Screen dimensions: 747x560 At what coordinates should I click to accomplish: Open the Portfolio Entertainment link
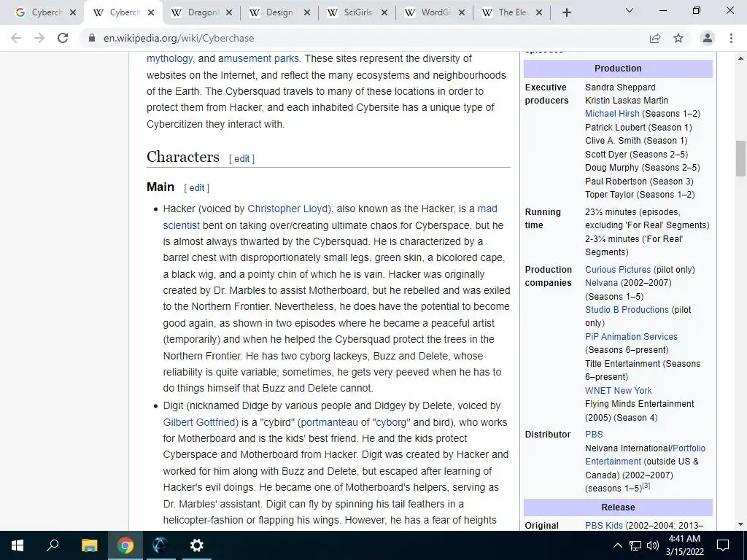pos(689,448)
